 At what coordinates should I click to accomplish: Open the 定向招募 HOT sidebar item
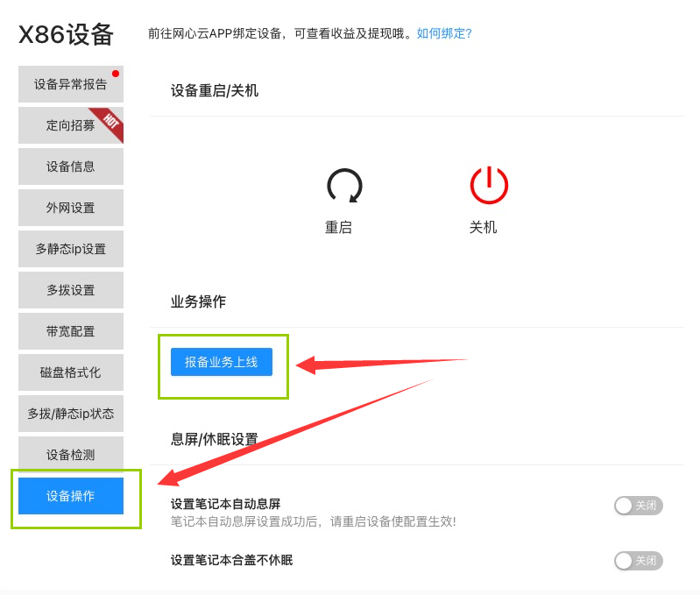pyautogui.click(x=71, y=125)
